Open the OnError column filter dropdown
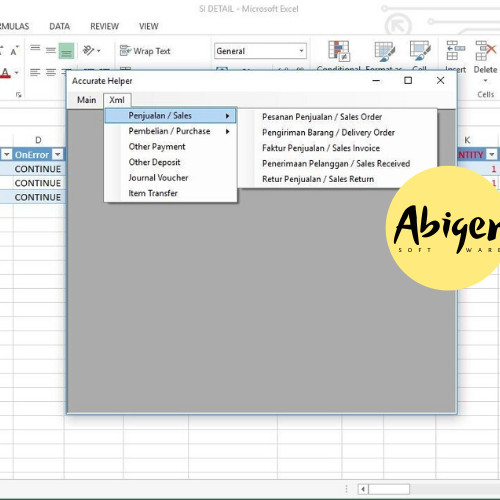 (58, 154)
